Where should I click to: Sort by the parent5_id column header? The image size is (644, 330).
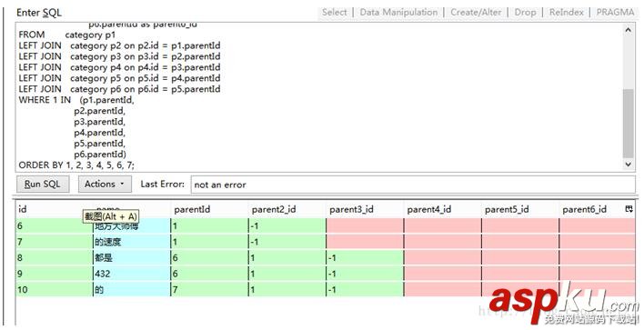[x=519, y=209]
